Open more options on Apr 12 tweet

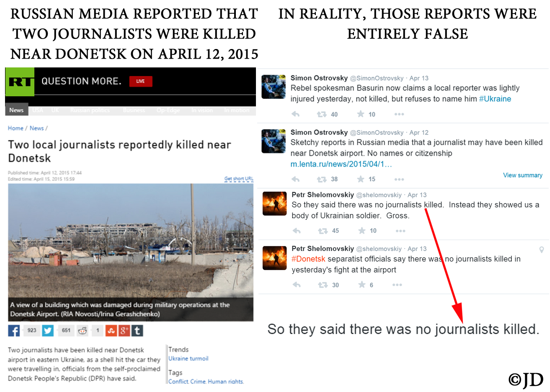(399, 179)
